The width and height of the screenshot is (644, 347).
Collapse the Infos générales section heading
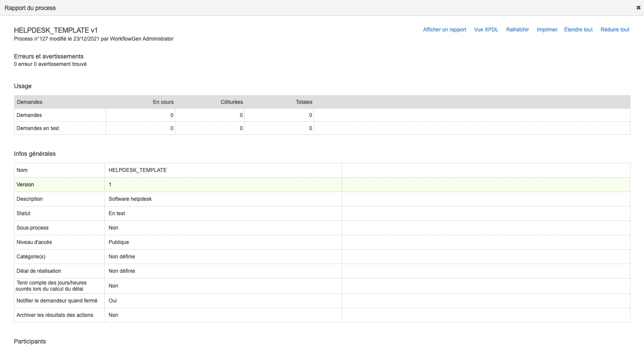[34, 154]
